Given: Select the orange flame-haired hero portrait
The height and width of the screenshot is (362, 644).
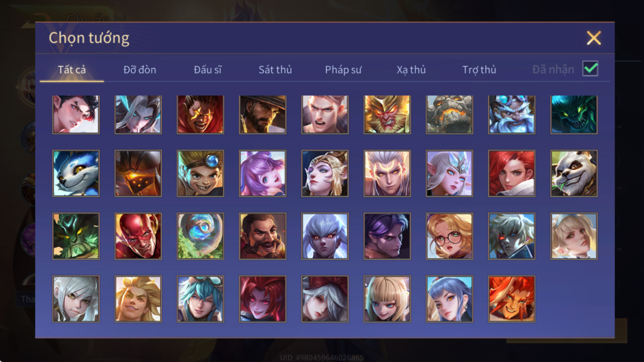Looking at the screenshot, I should tap(512, 299).
